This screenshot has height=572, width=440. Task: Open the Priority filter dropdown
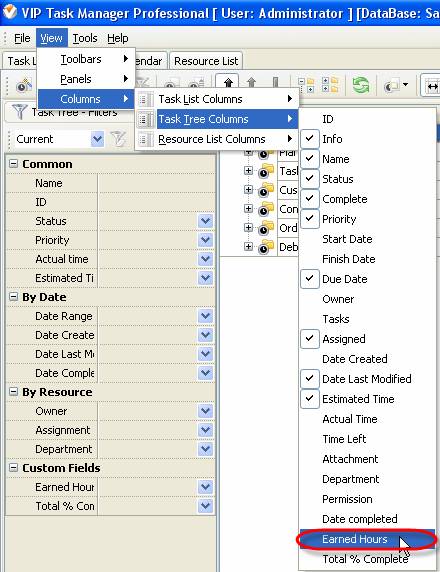pyautogui.click(x=206, y=240)
